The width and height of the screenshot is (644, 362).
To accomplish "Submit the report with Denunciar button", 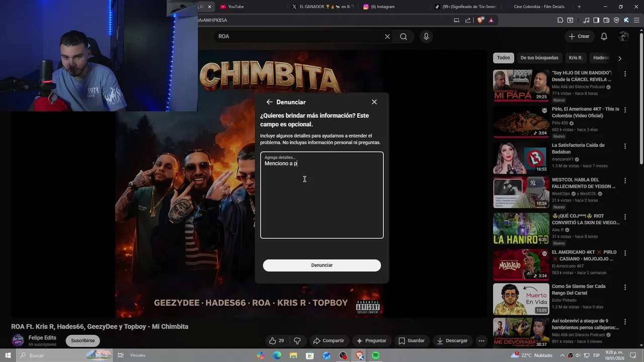I will tap(322, 265).
